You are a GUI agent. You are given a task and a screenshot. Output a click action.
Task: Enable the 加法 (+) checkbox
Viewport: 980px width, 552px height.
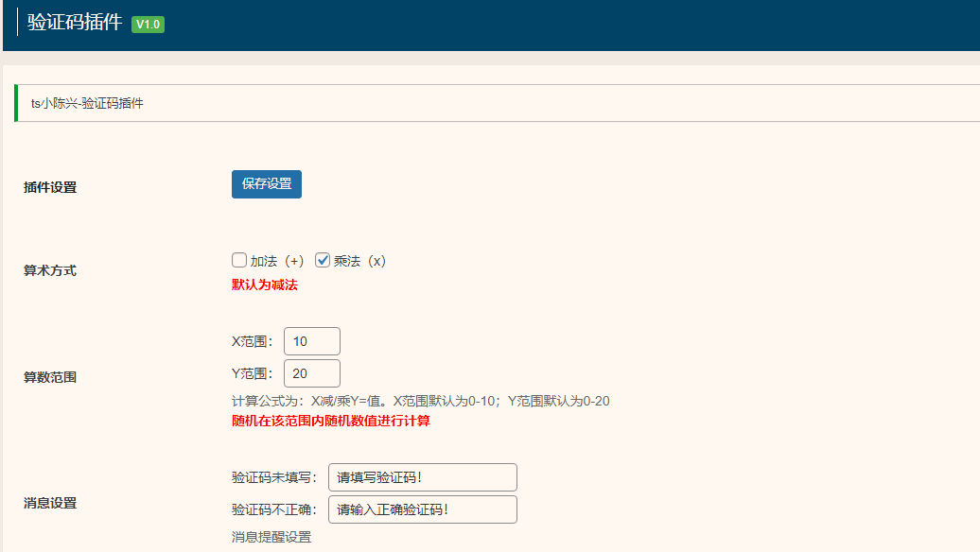coord(238,260)
